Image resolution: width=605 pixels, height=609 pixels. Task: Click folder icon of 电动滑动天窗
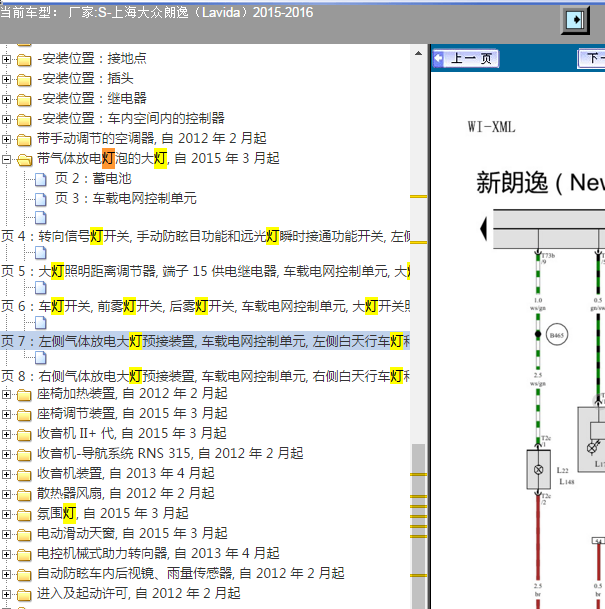point(24,535)
